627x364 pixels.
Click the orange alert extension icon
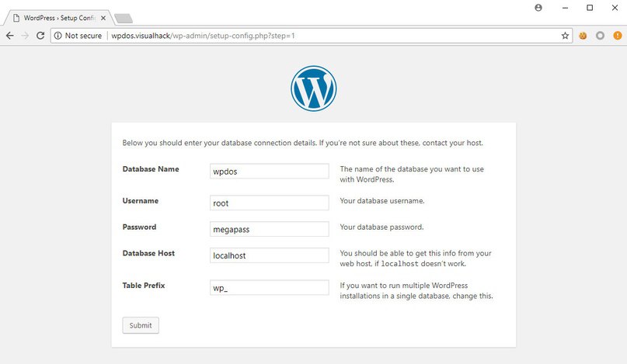616,36
